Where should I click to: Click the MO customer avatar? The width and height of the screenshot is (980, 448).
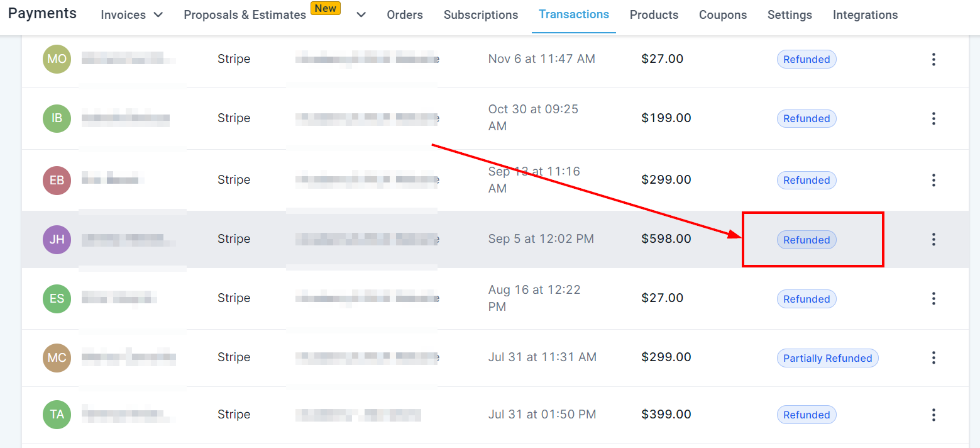click(x=57, y=59)
